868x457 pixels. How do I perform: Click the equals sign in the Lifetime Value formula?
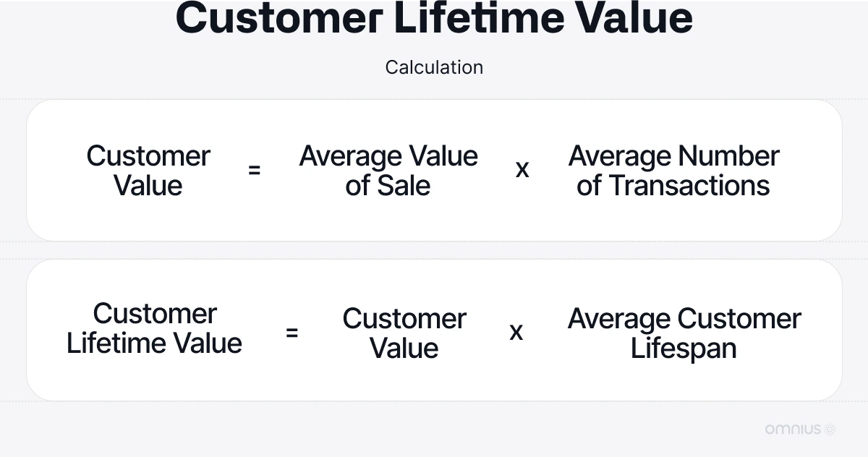(292, 333)
